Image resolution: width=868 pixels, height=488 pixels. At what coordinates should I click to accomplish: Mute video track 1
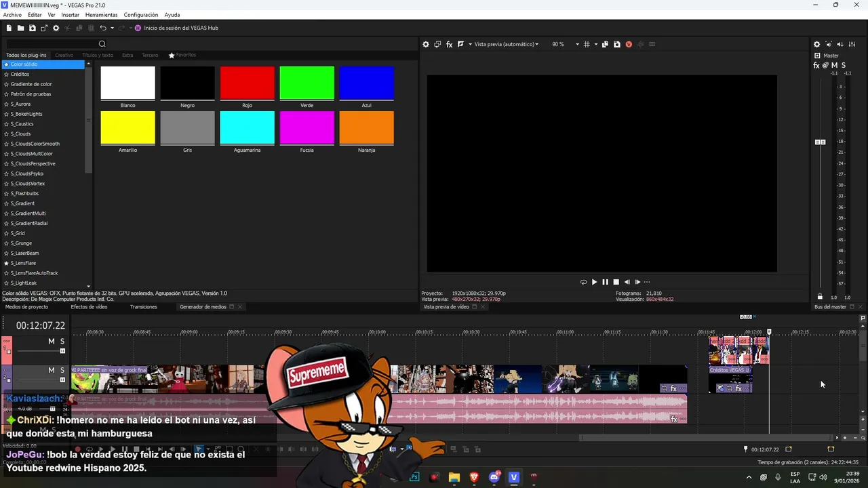point(51,341)
